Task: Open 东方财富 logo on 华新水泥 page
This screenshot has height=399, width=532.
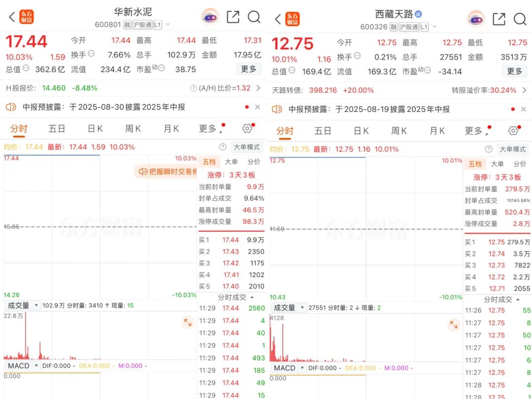Action: 27,17
